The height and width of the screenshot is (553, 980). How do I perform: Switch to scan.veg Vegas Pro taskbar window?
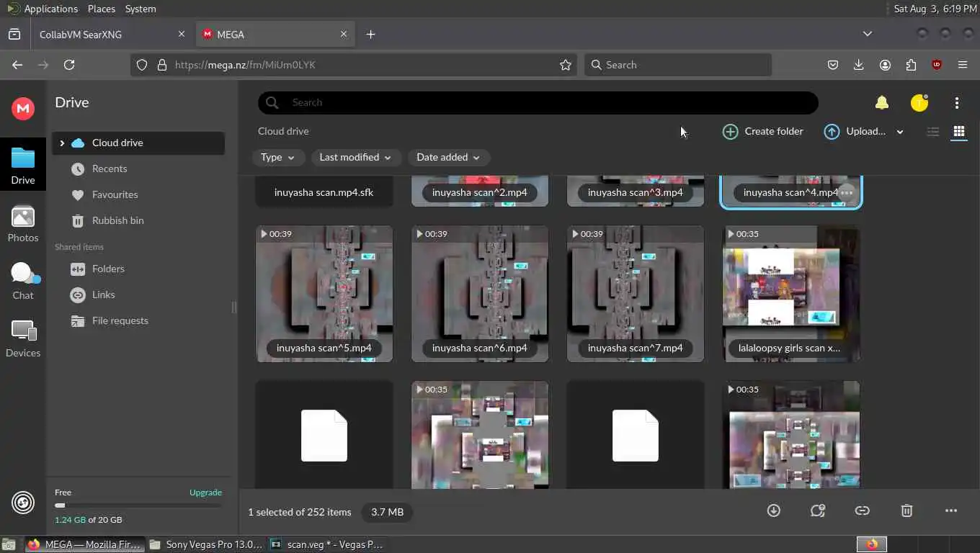(326, 544)
